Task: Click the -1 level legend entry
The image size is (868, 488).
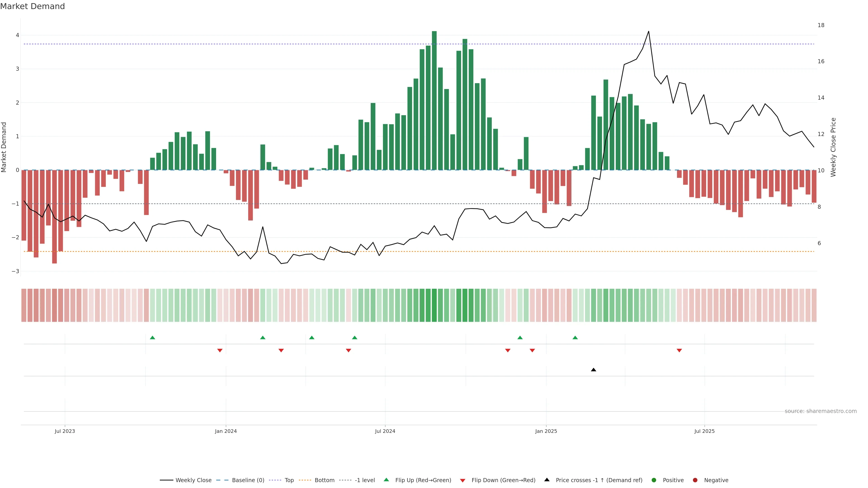Action: (365, 480)
